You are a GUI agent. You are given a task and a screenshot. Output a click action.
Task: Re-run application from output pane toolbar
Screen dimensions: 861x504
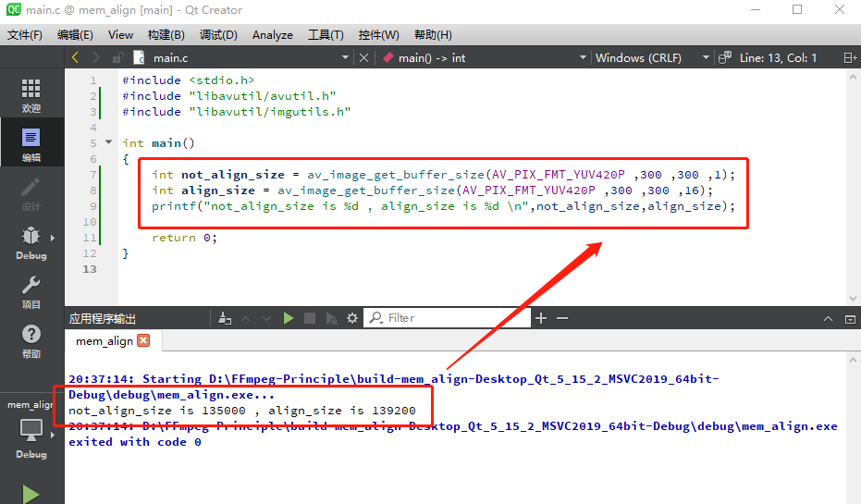289,318
